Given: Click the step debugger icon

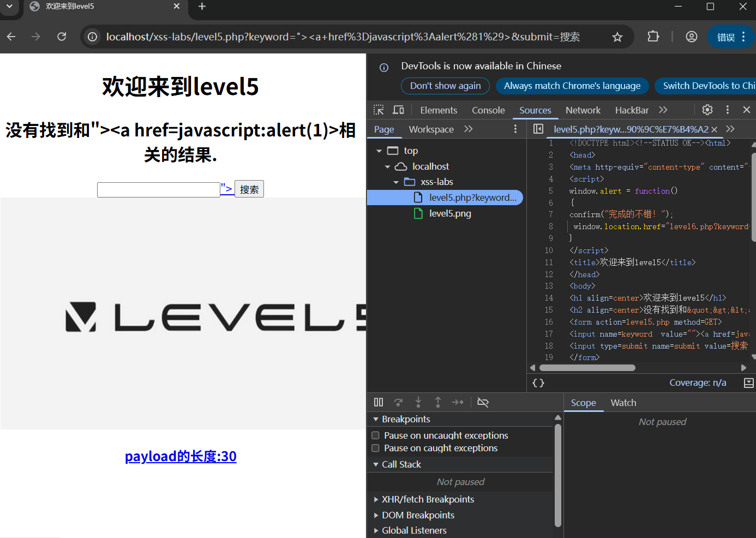Looking at the screenshot, I should tap(458, 402).
